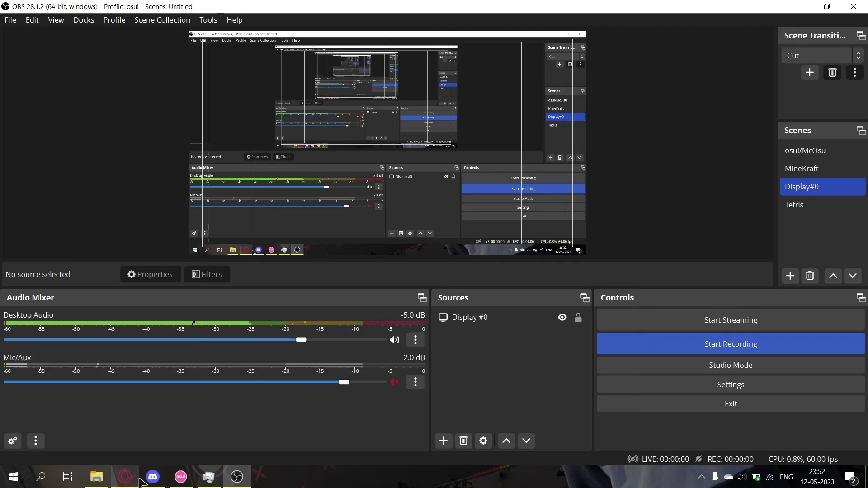Open the Docks menu
The width and height of the screenshot is (868, 488).
tap(84, 20)
